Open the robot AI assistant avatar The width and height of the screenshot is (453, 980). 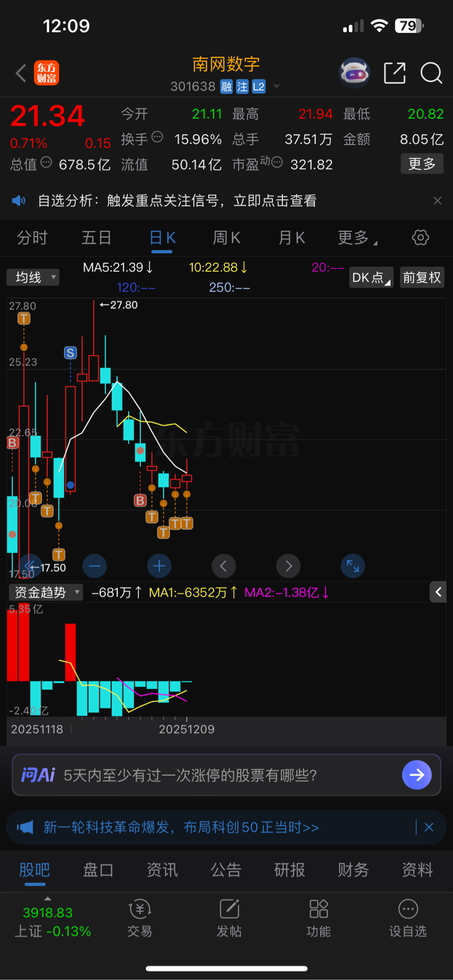(x=354, y=73)
